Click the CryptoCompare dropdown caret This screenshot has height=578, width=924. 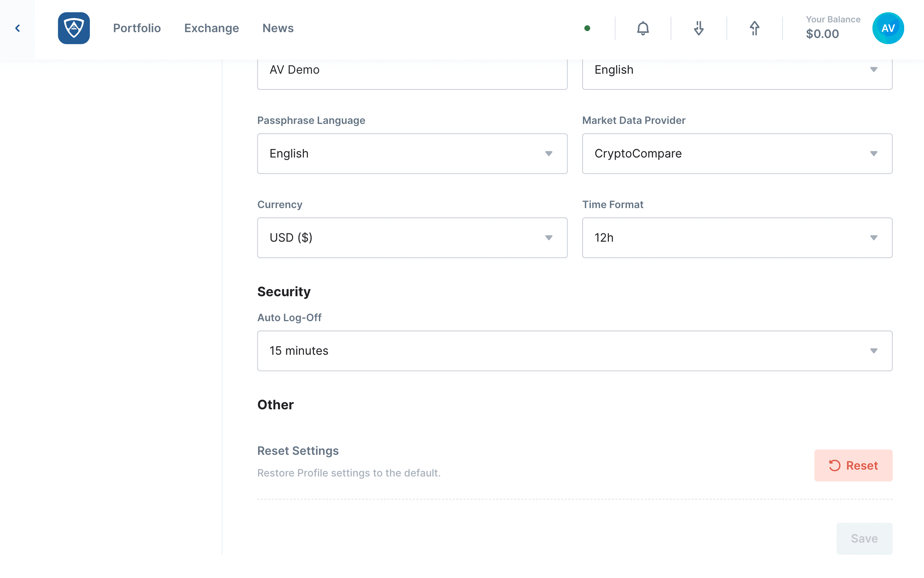click(873, 154)
